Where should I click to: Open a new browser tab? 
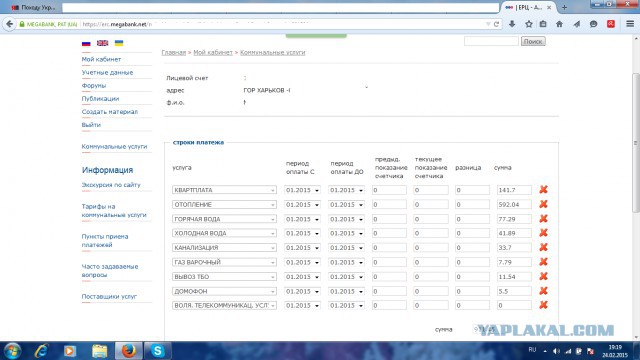(564, 7)
